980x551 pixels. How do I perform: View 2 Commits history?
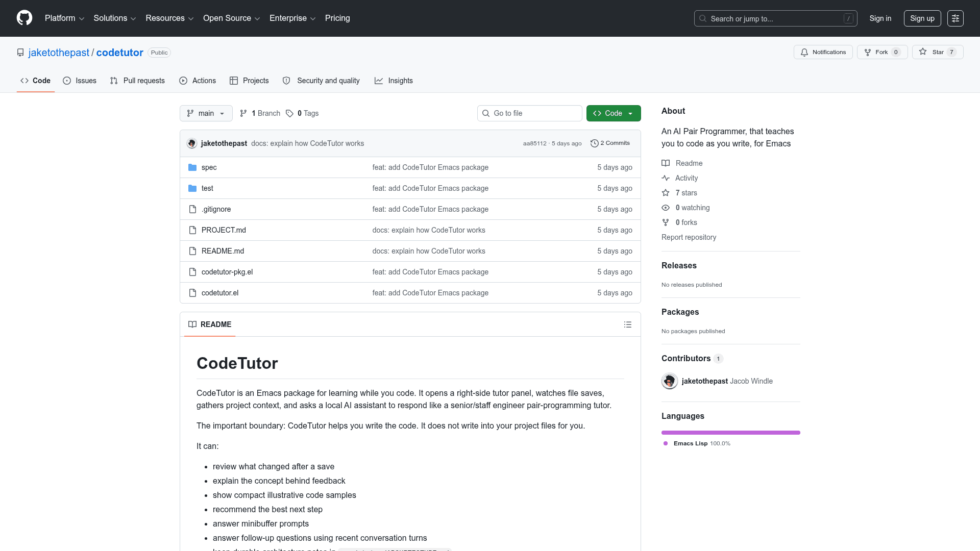(x=610, y=143)
